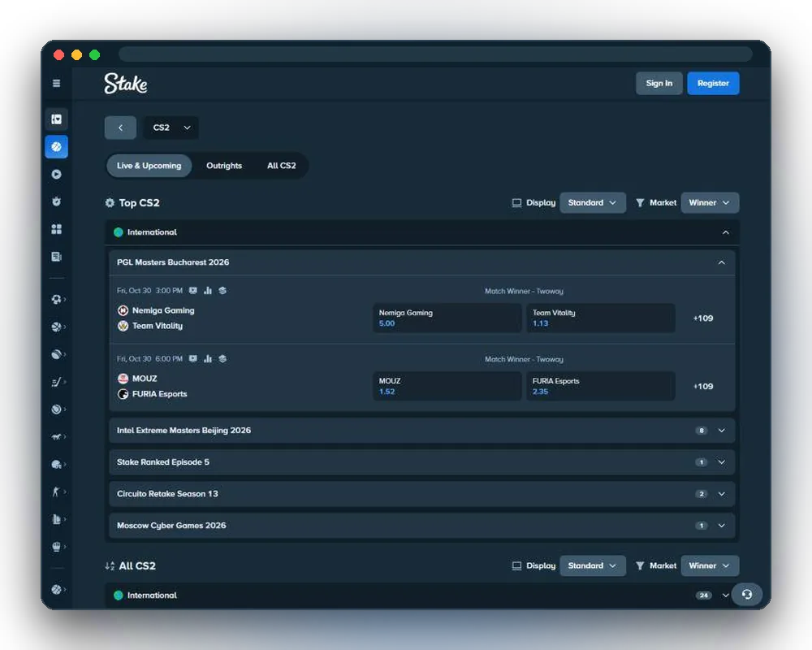Viewport: 812px width, 650px height.
Task: Open +109 markets for Nemiga Gaming match
Action: tap(702, 318)
